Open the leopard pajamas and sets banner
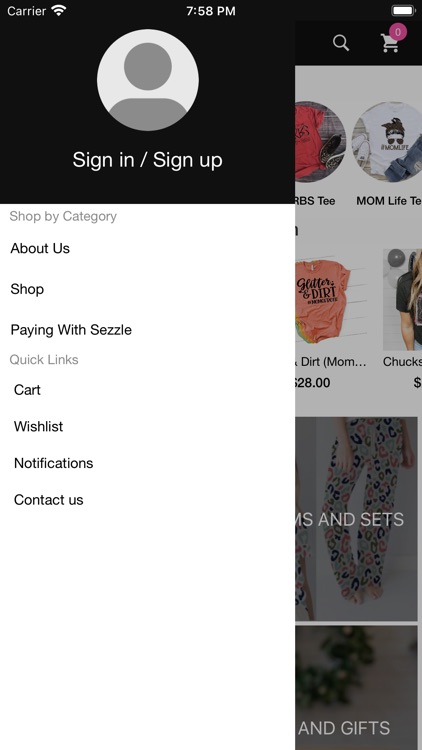Screen dimensions: 422x750 pos(356,519)
